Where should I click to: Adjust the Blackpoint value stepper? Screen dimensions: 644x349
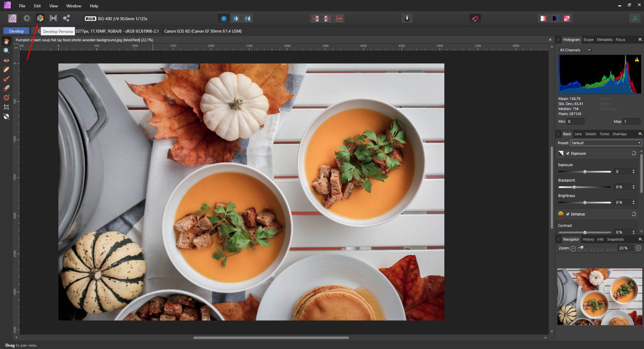click(634, 187)
